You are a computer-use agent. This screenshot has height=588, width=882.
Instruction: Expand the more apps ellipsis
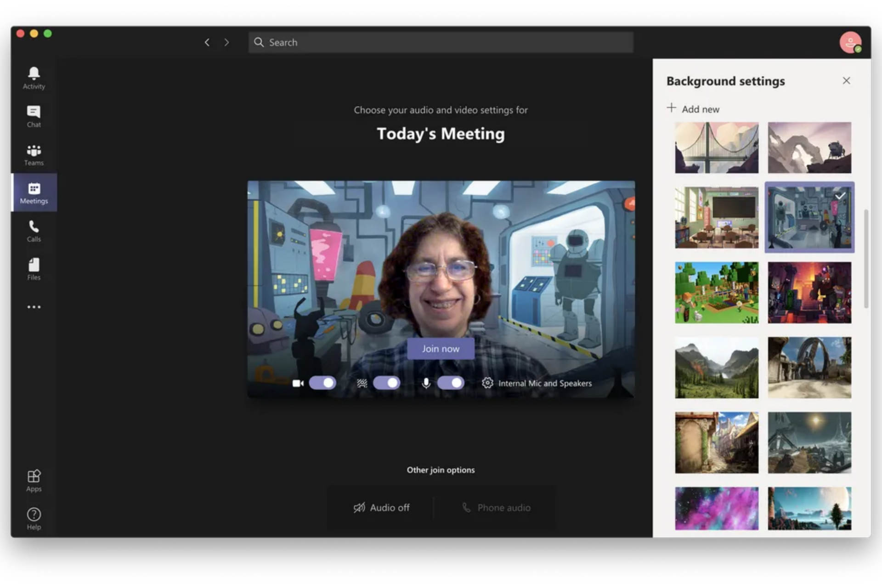pyautogui.click(x=34, y=307)
